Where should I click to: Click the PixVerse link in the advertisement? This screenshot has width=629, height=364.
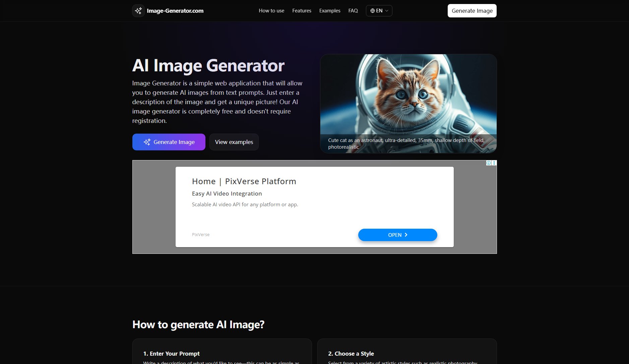[x=200, y=234]
